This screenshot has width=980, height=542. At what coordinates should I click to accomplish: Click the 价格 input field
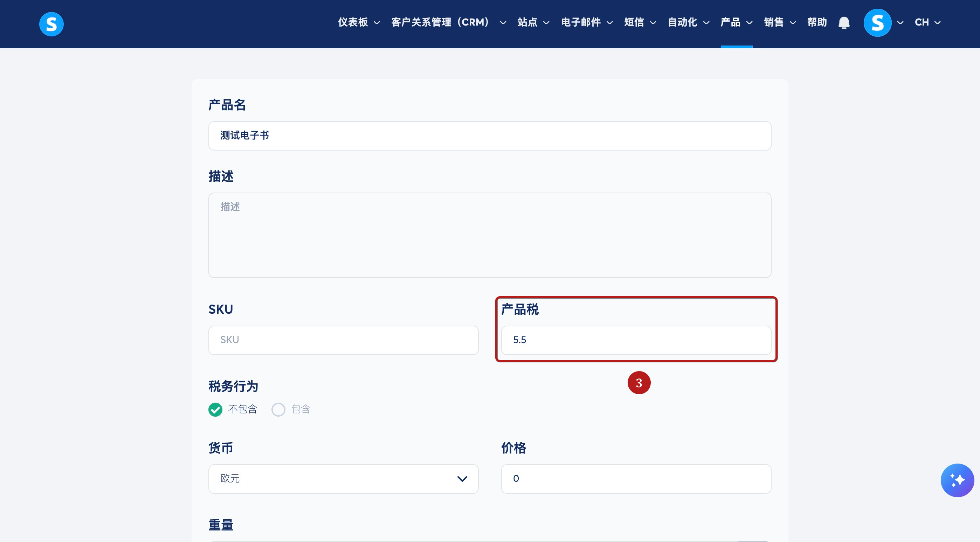(x=636, y=479)
